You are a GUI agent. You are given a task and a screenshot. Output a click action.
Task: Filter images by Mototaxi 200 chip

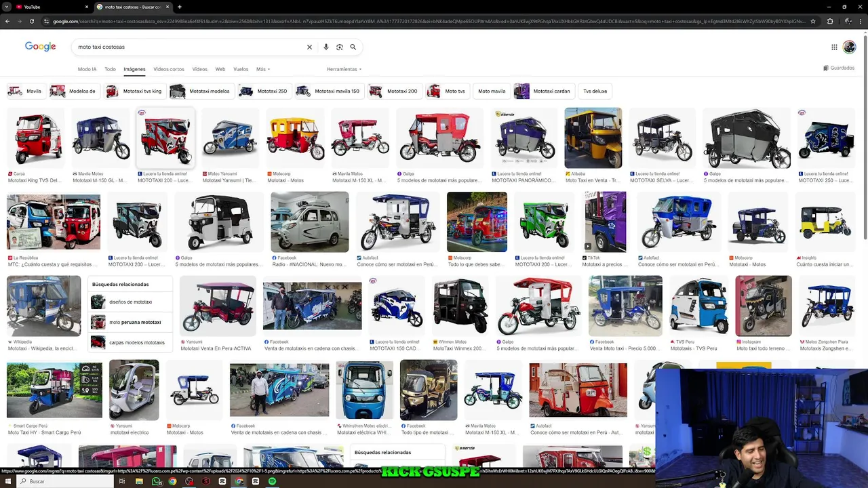click(x=394, y=91)
